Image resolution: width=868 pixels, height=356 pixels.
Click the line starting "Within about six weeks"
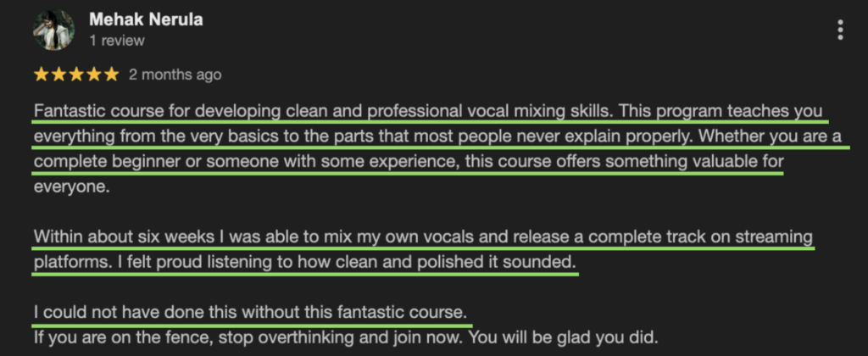click(x=422, y=236)
